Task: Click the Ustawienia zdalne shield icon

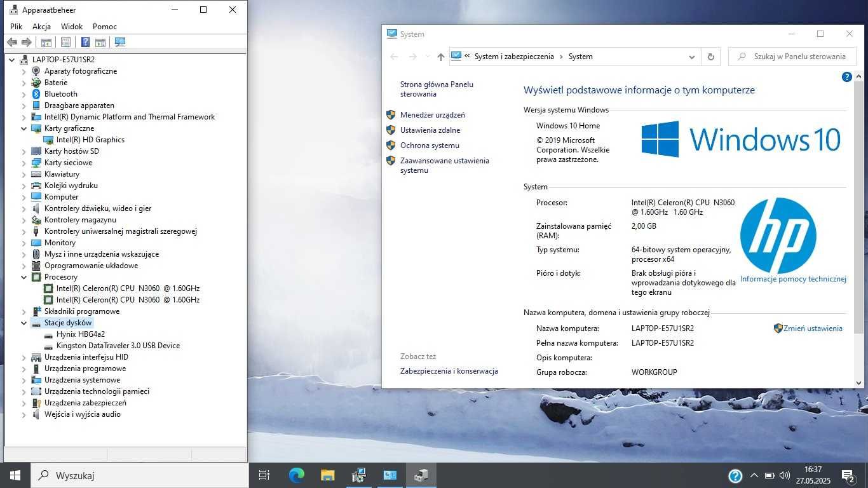Action: point(391,130)
